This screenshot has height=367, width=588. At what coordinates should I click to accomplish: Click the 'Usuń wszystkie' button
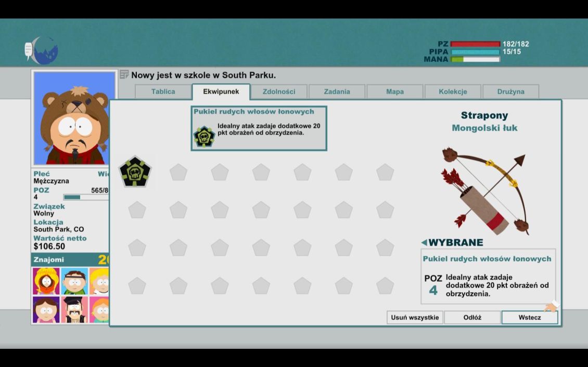point(415,318)
